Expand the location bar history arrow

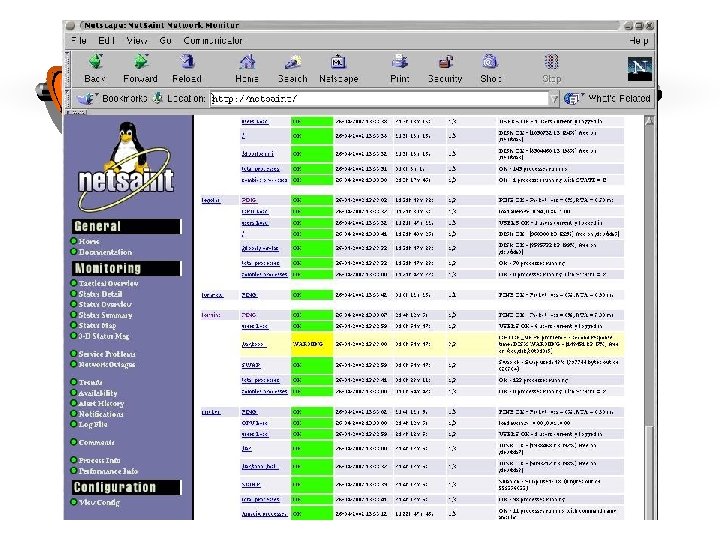pyautogui.click(x=554, y=99)
